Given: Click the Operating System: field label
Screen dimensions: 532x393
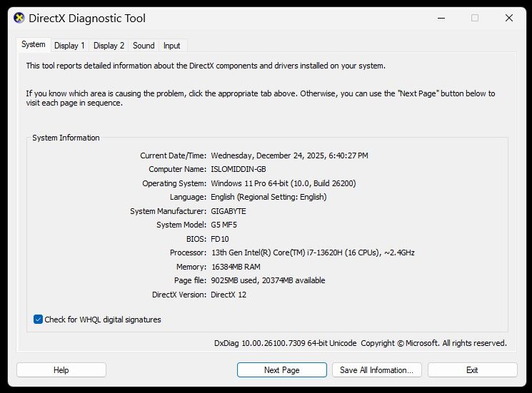Looking at the screenshot, I should tap(174, 183).
